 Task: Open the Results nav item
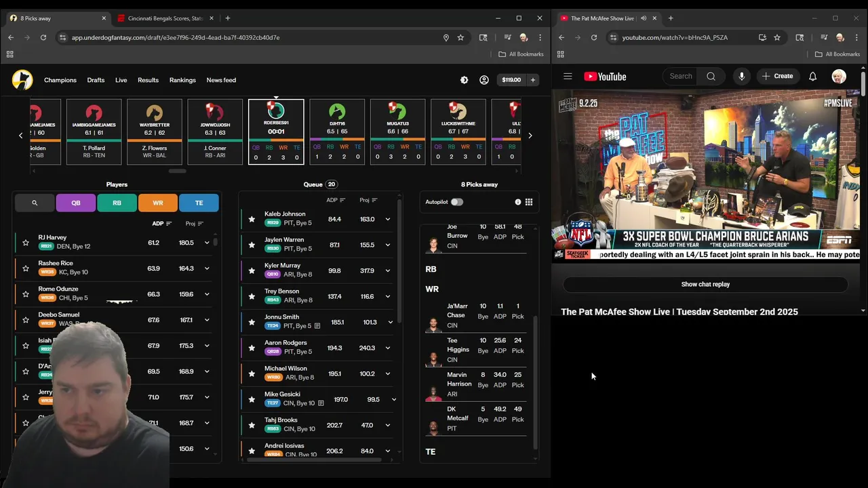point(148,80)
